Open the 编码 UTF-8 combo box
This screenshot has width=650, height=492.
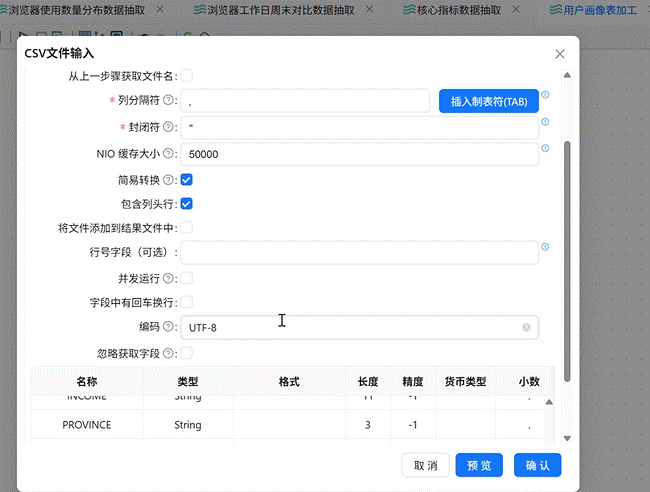coord(359,327)
